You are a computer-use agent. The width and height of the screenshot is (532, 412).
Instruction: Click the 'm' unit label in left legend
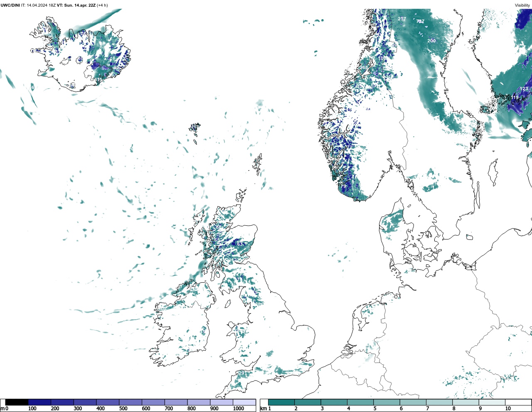pyautogui.click(x=2, y=409)
